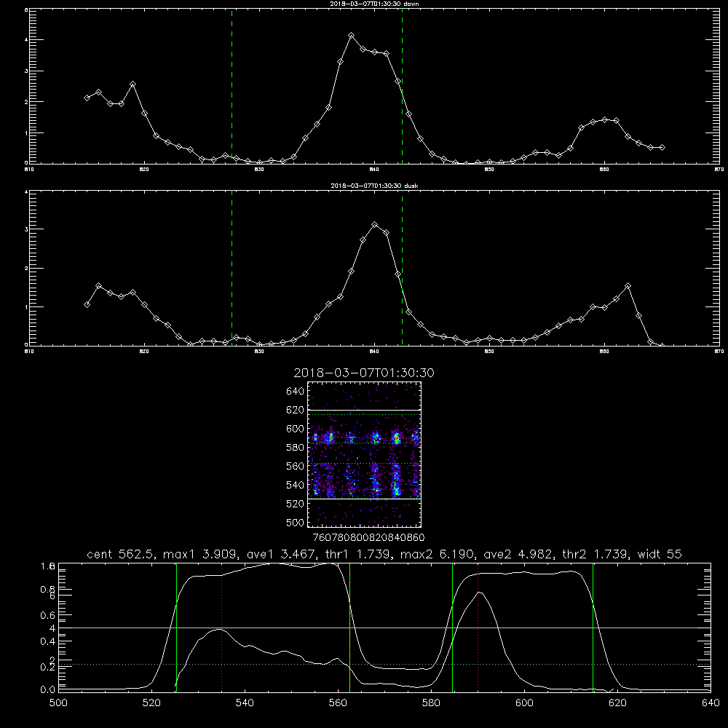Click the x-axis label 600 of bottom plot

[525, 703]
